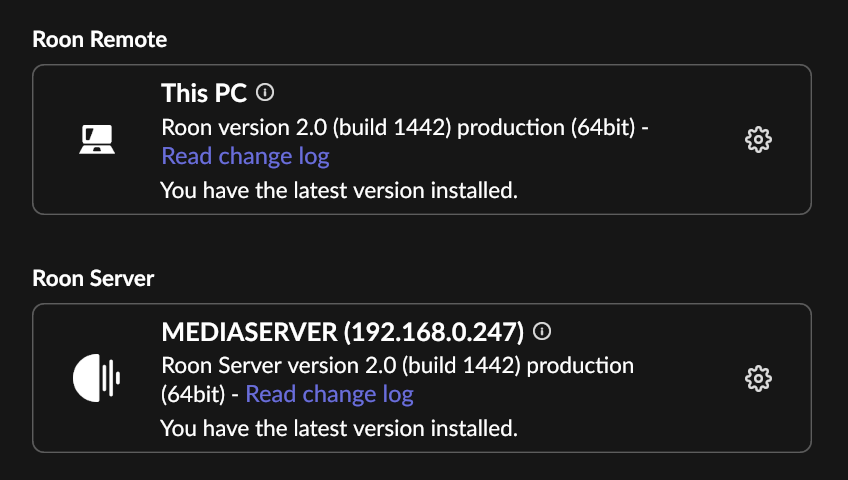Viewport: 848px width, 480px height.
Task: Click the latest version message under This PC
Action: [339, 190]
